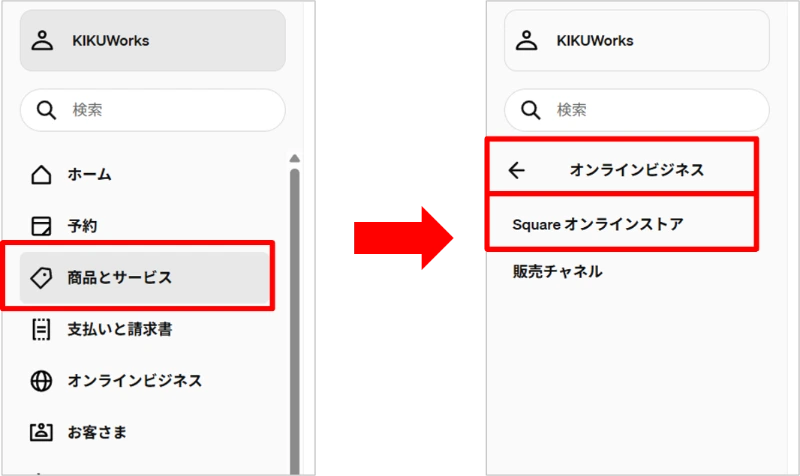Open the 商品とサービス menu label
Viewport: 800px width, 476px height.
pos(119,278)
